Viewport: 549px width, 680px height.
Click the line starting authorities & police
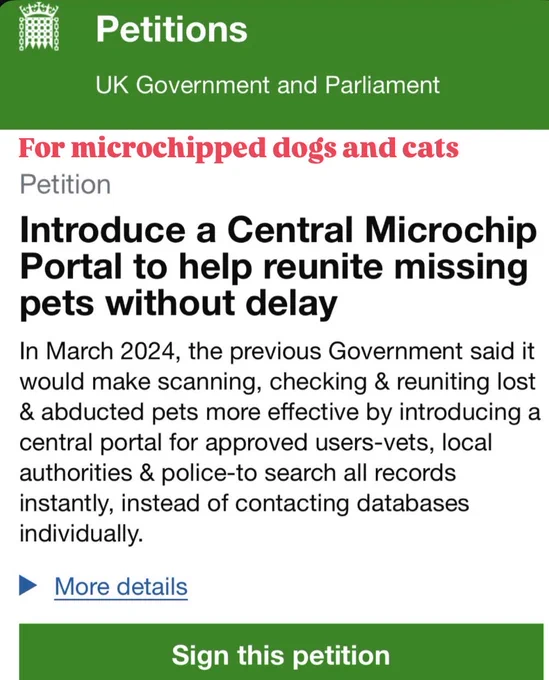238,473
